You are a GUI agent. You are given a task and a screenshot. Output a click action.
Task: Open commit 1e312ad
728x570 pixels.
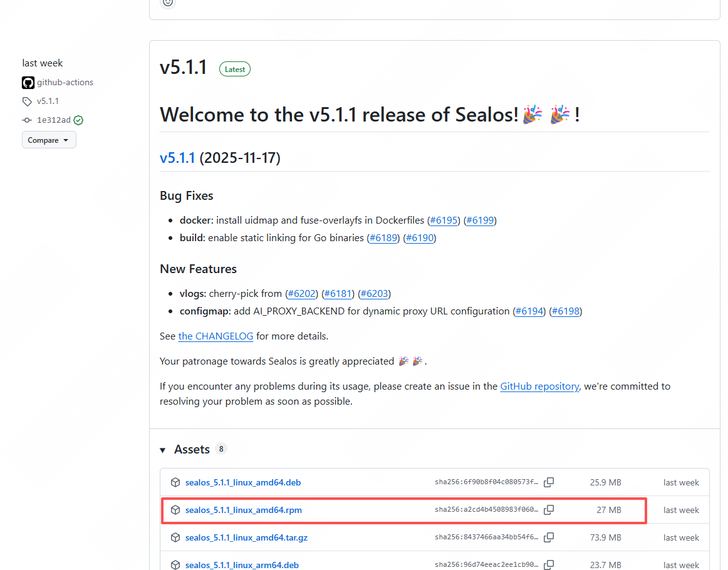coord(54,120)
